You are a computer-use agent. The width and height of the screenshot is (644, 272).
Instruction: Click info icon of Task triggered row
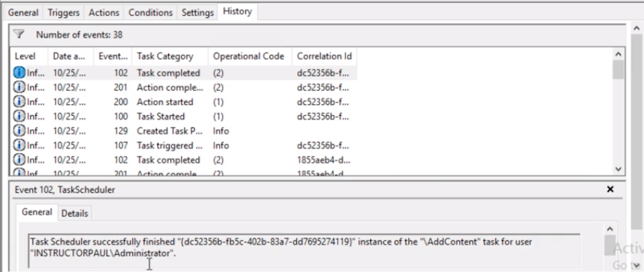tap(19, 145)
